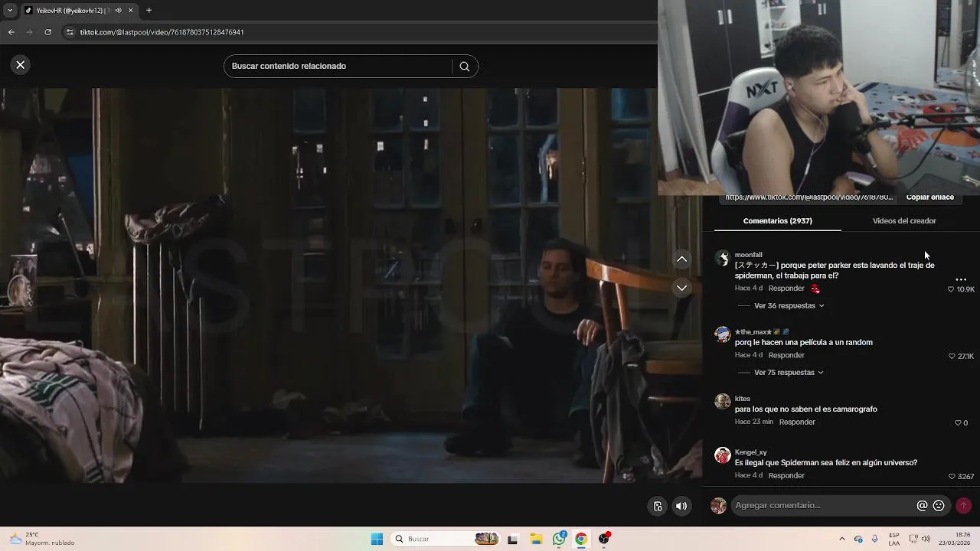Switch to the Comentarios (2937) tab

[777, 221]
